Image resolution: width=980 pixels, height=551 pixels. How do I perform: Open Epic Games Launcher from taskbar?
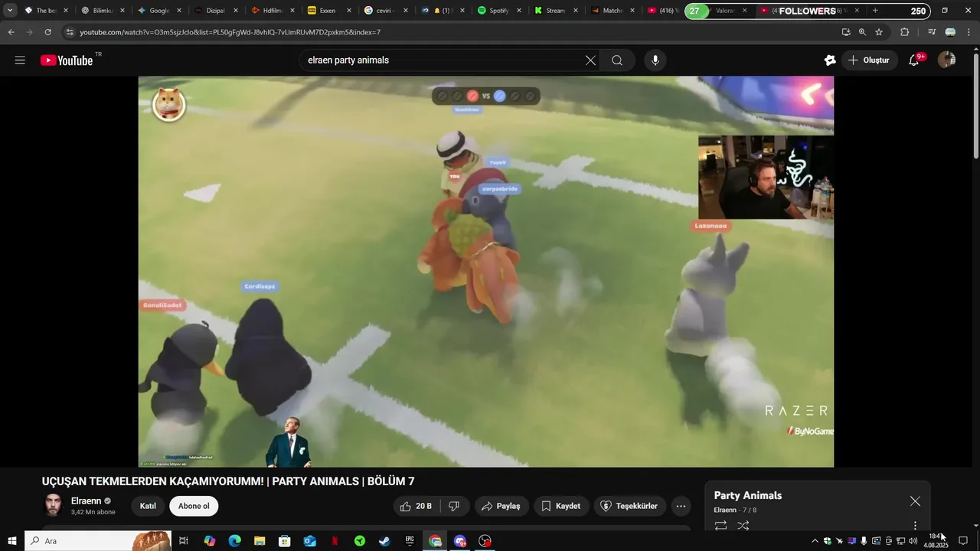pos(410,541)
